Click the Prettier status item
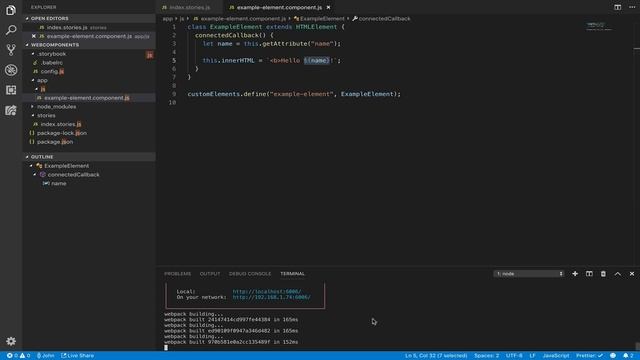640x360 pixels. click(589, 356)
